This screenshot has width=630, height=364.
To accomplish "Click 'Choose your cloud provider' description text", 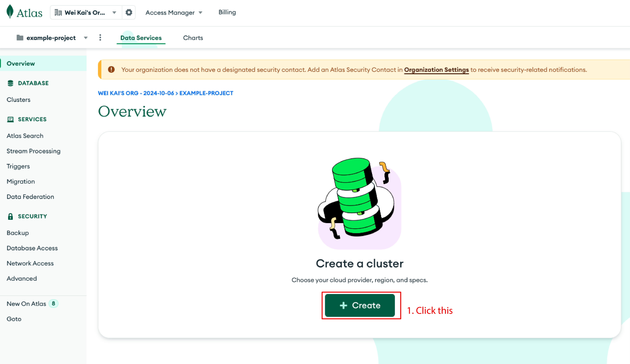I will 359,280.
